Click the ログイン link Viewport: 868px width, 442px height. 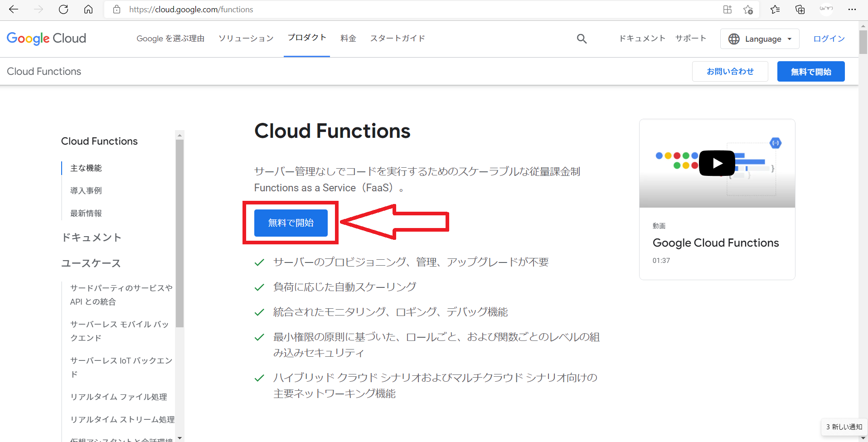tap(828, 39)
